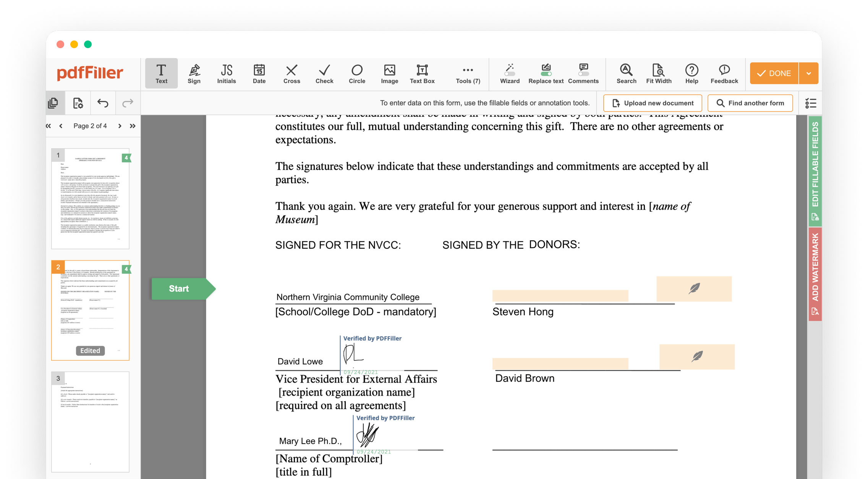Select the Initials tool

pos(226,73)
